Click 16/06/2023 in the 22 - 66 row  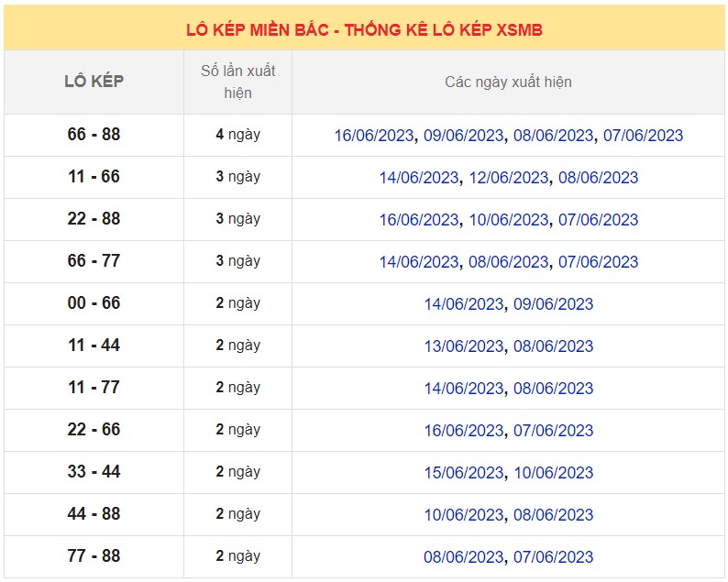pos(464,431)
